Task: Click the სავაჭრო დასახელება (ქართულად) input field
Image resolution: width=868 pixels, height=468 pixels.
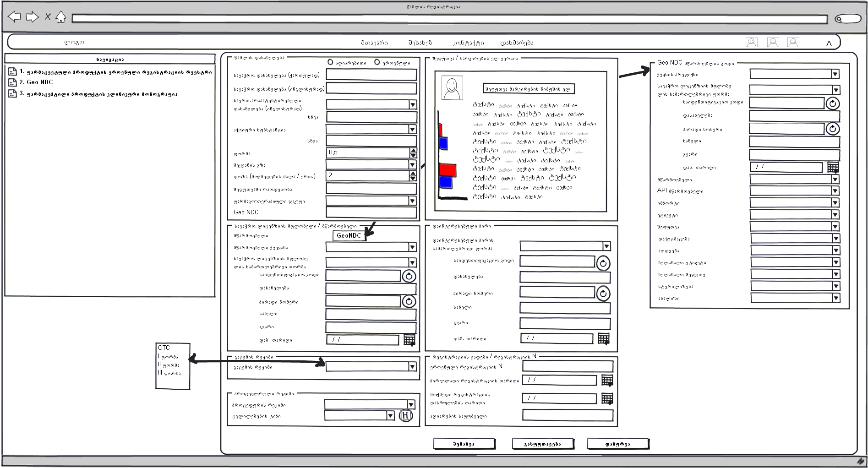Action: point(371,75)
